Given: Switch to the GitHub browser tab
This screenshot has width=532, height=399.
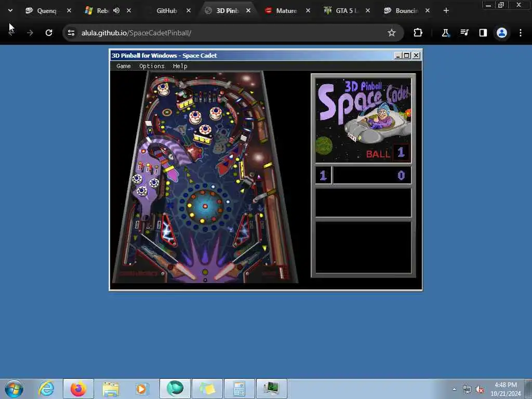Looking at the screenshot, I should pyautogui.click(x=167, y=11).
